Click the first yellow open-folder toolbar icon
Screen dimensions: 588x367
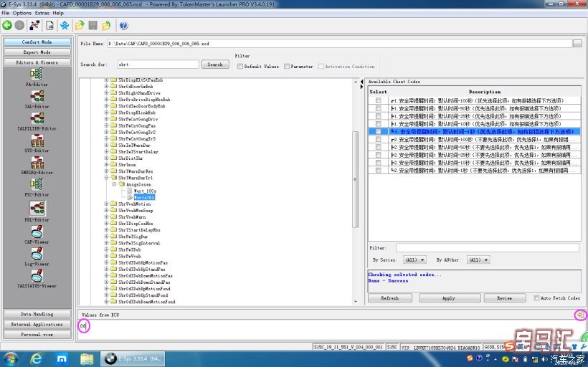tap(80, 26)
